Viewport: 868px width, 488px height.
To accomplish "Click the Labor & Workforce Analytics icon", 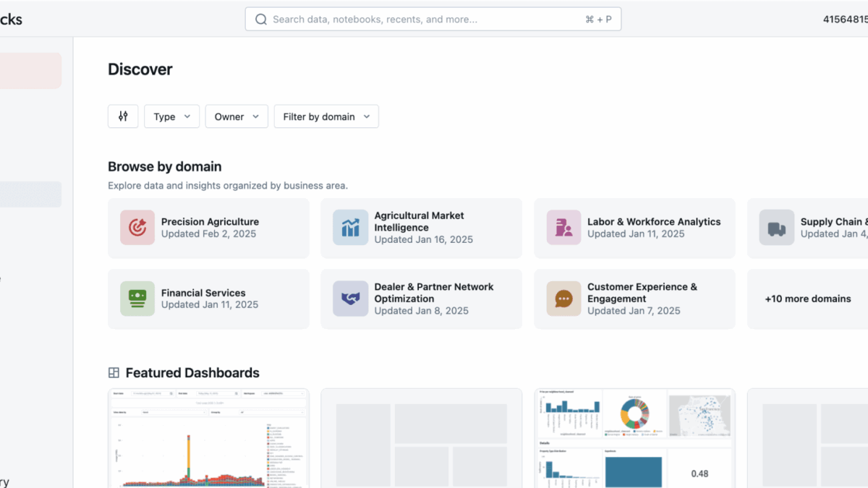I will [563, 228].
